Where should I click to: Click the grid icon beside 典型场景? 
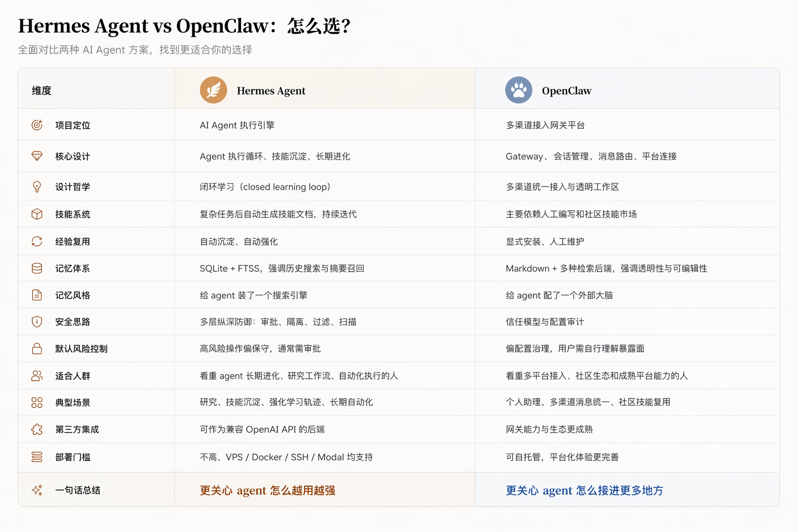pyautogui.click(x=37, y=403)
